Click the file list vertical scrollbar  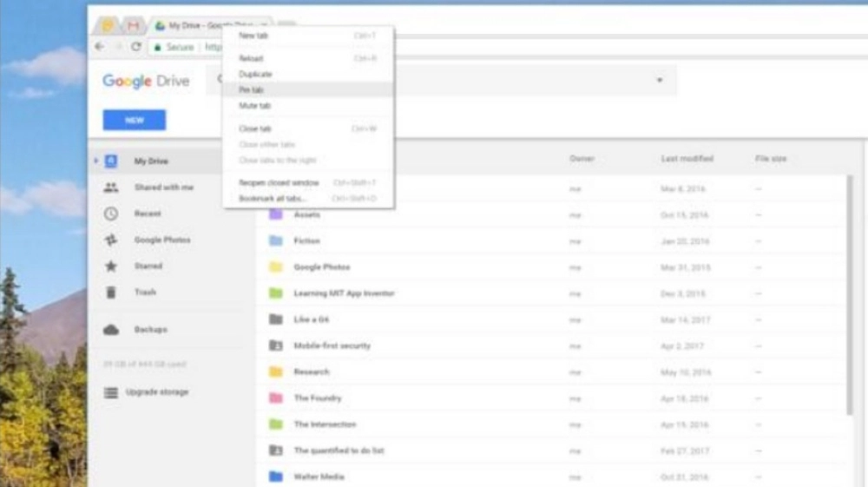(x=850, y=295)
